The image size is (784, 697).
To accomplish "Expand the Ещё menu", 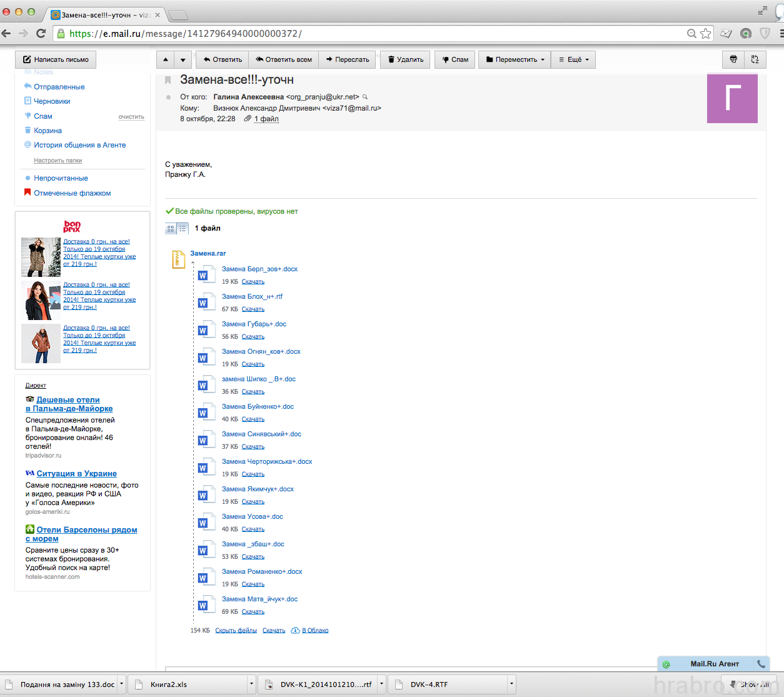I will point(573,60).
